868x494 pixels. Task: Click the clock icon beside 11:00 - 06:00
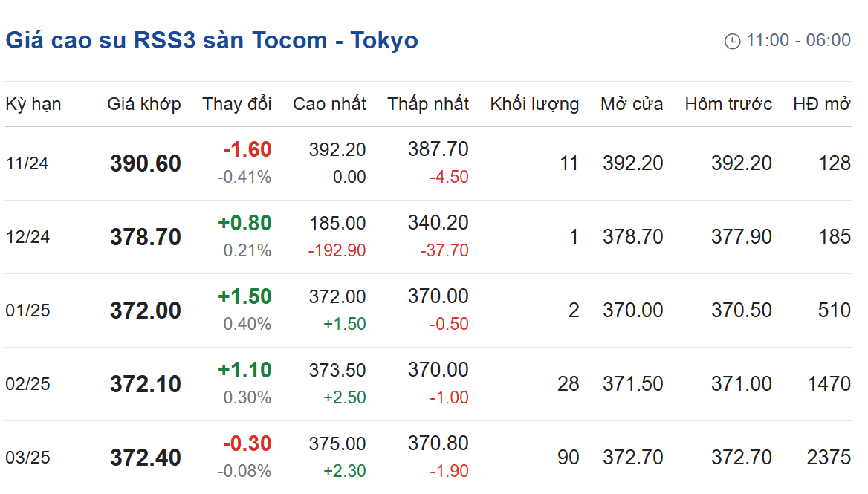[x=733, y=41]
